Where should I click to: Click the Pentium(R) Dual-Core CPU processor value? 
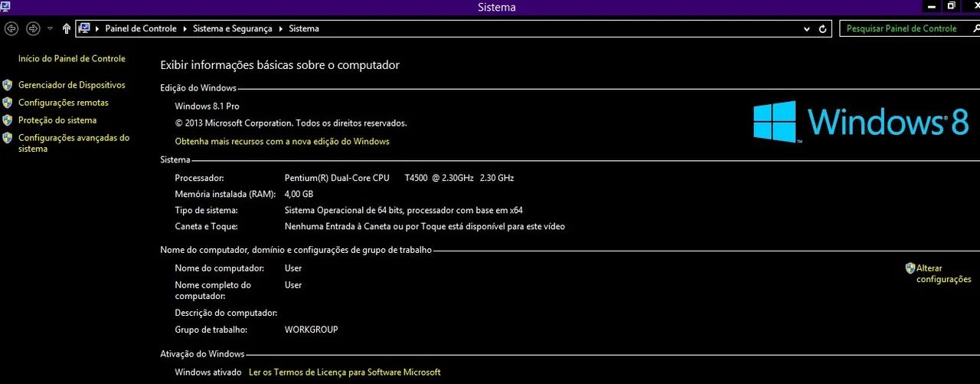click(x=400, y=178)
